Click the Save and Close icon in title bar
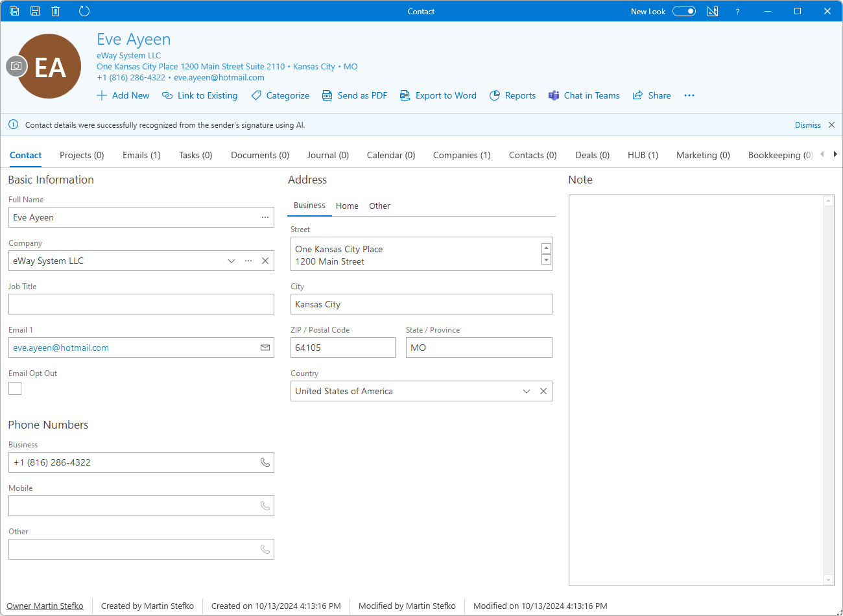This screenshot has height=616, width=843. pyautogui.click(x=14, y=11)
